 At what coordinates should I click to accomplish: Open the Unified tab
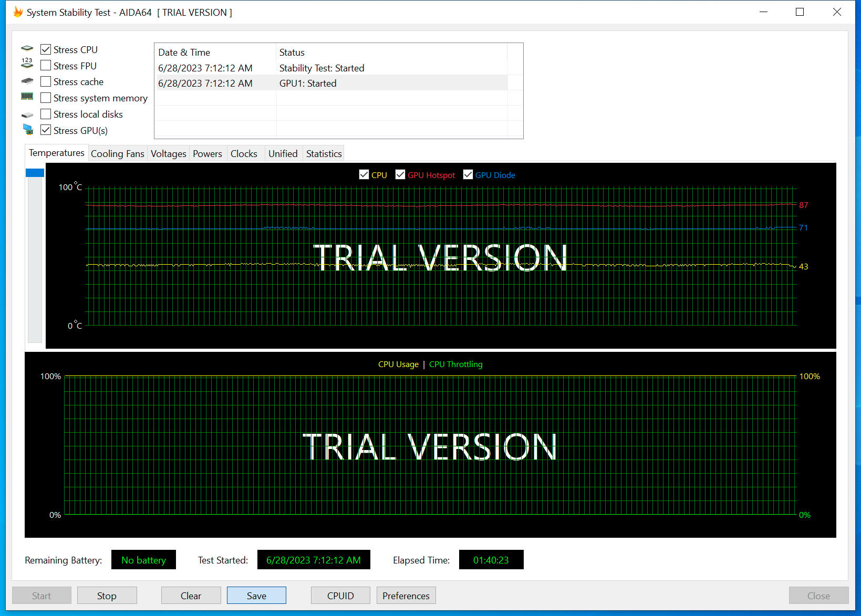click(283, 154)
